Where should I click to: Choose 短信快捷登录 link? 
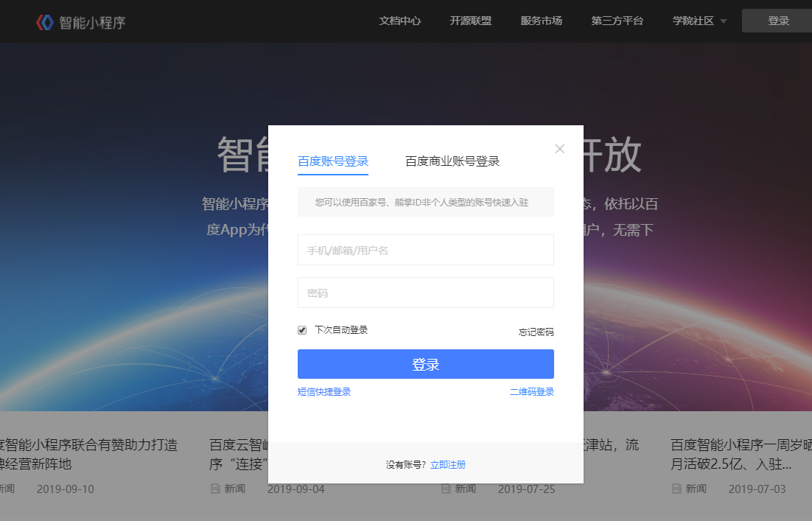tap(324, 392)
